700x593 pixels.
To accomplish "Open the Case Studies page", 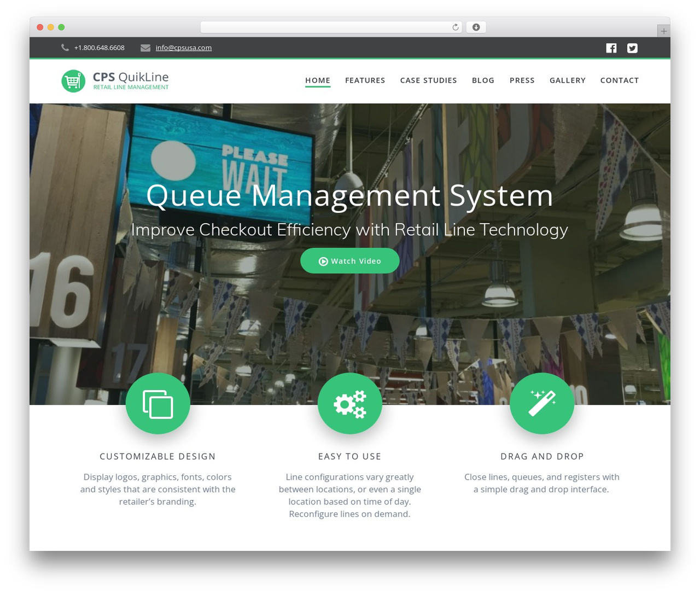I will [x=429, y=80].
